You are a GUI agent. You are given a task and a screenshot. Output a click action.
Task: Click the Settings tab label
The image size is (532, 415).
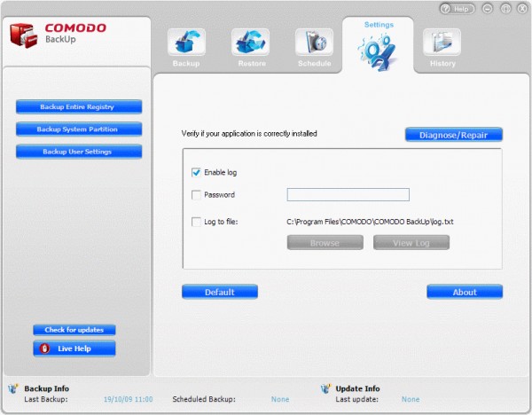click(x=379, y=25)
